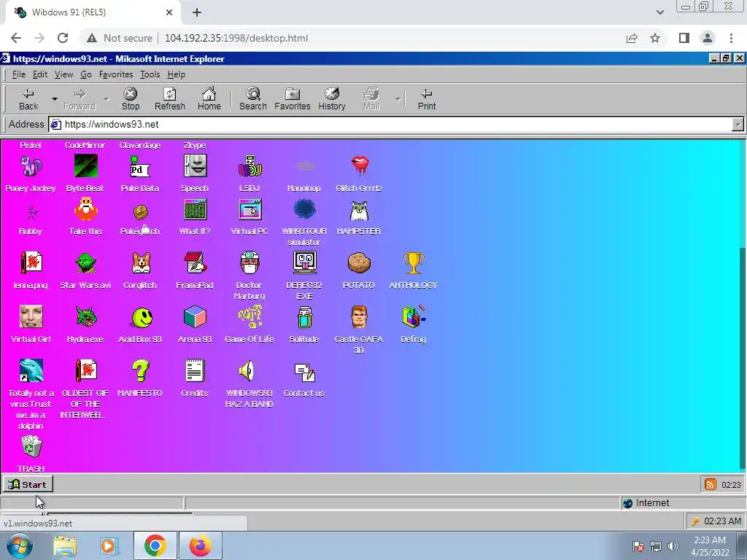Open the Edit menu
The height and width of the screenshot is (560, 747).
pyautogui.click(x=40, y=74)
